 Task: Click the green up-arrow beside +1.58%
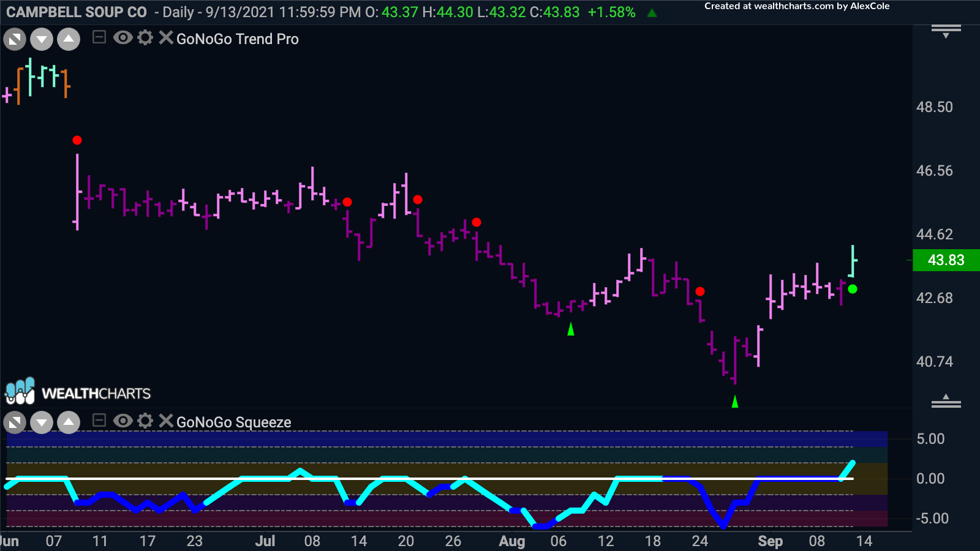click(x=652, y=12)
